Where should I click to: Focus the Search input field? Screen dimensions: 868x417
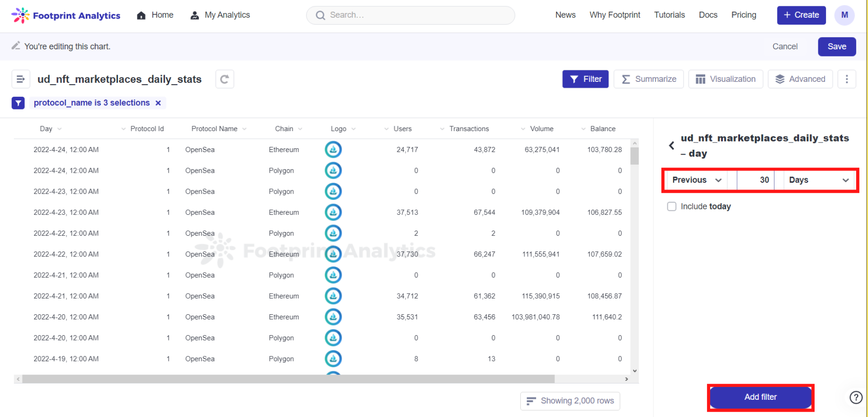pyautogui.click(x=410, y=15)
